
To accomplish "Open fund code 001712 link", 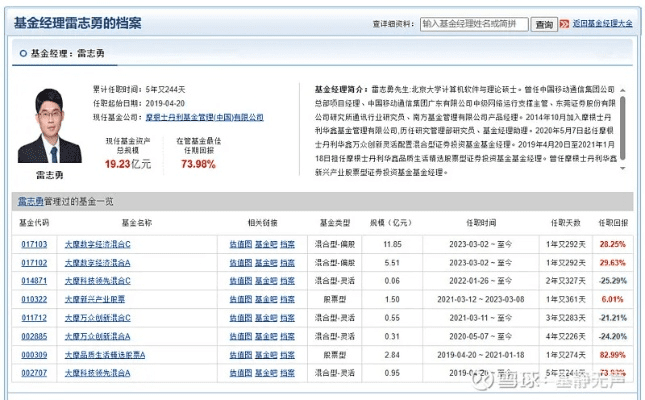I will click(x=32, y=318).
